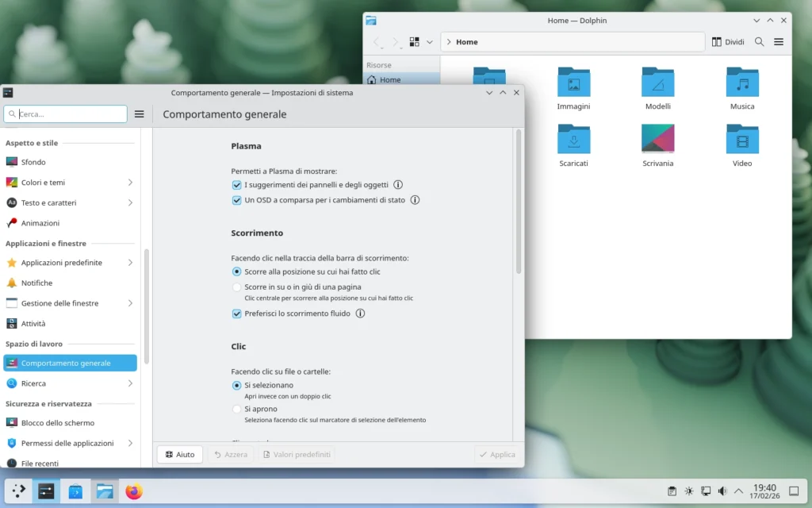The height and width of the screenshot is (508, 812).
Task: Open the Scrivania folder in Dolphin
Action: pyautogui.click(x=658, y=139)
